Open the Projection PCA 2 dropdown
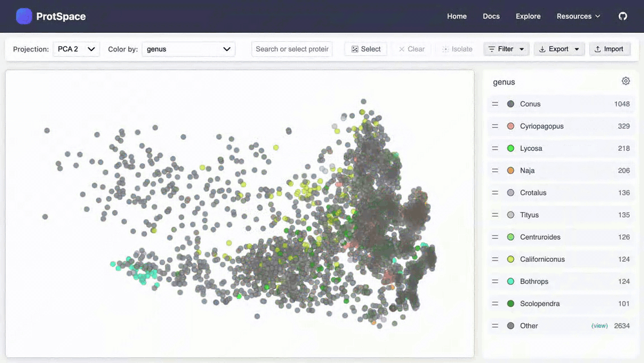The width and height of the screenshot is (644, 363). tap(76, 49)
